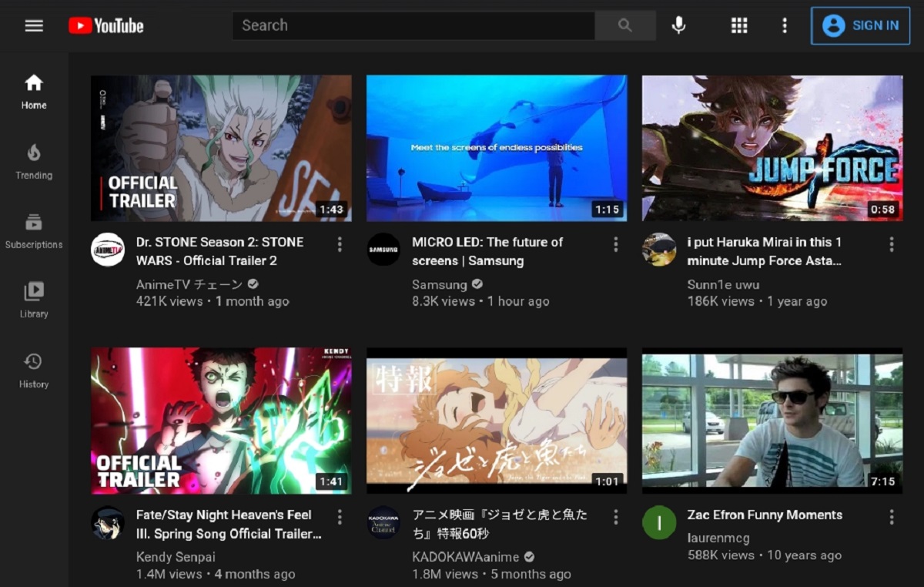This screenshot has height=587, width=924.
Task: Open the YouTube apps grid
Action: (739, 25)
